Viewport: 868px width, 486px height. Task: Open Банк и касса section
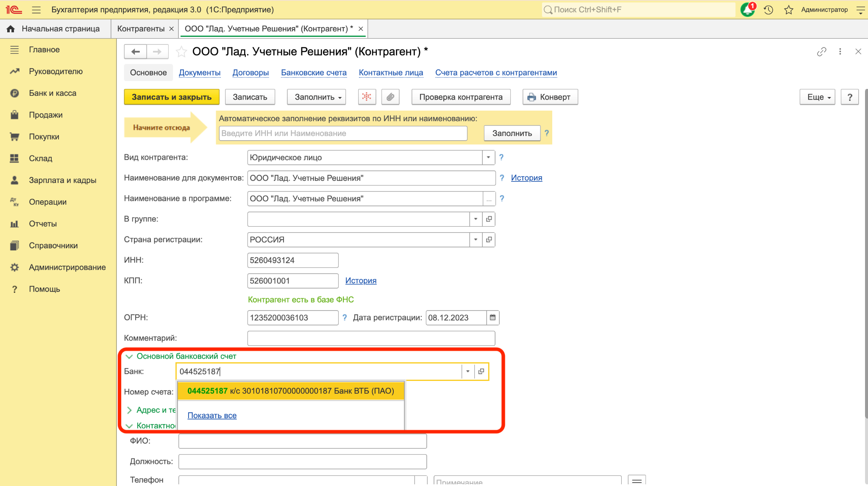point(53,93)
